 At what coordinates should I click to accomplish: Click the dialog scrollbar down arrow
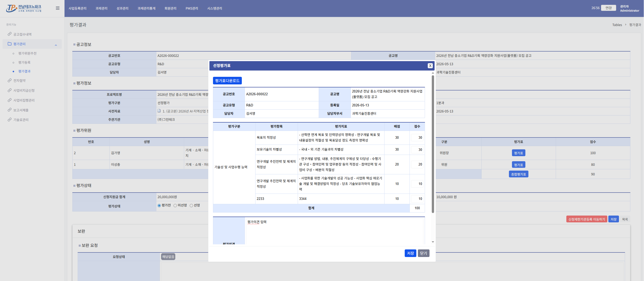pos(433,242)
